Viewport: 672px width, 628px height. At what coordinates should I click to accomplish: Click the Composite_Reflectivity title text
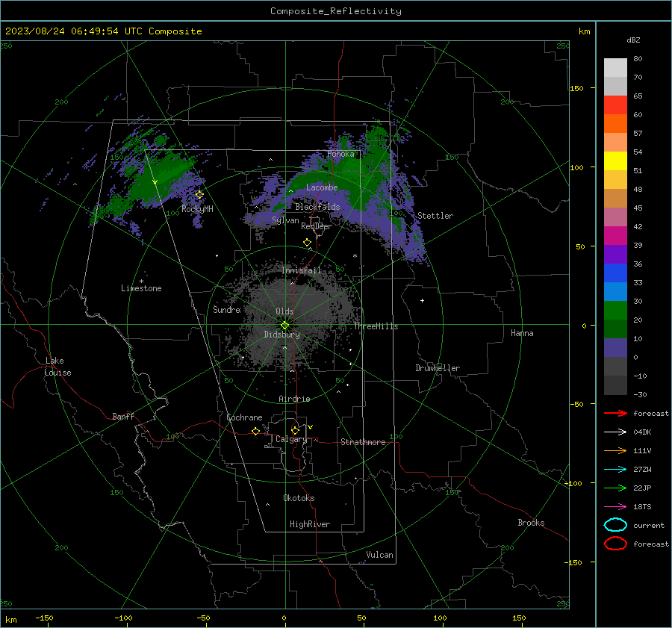click(336, 11)
